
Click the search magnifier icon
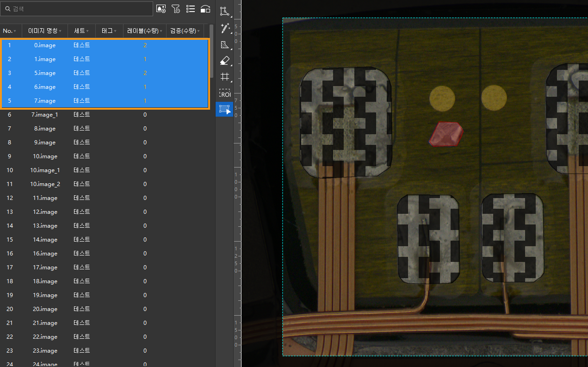(x=7, y=9)
